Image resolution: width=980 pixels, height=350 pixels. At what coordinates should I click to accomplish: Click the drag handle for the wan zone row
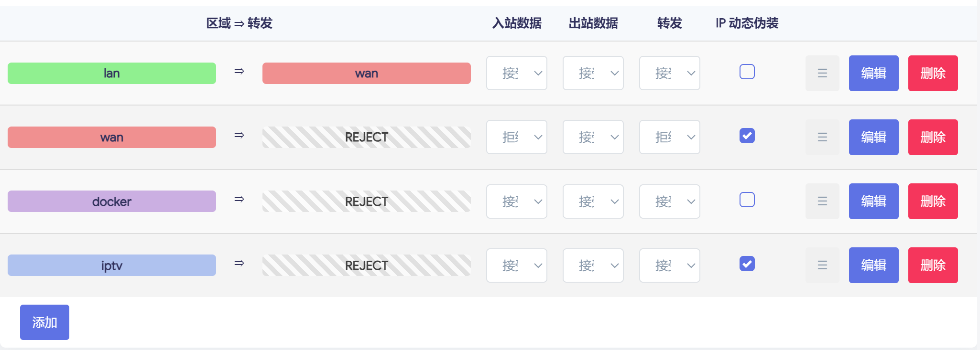[x=822, y=137]
